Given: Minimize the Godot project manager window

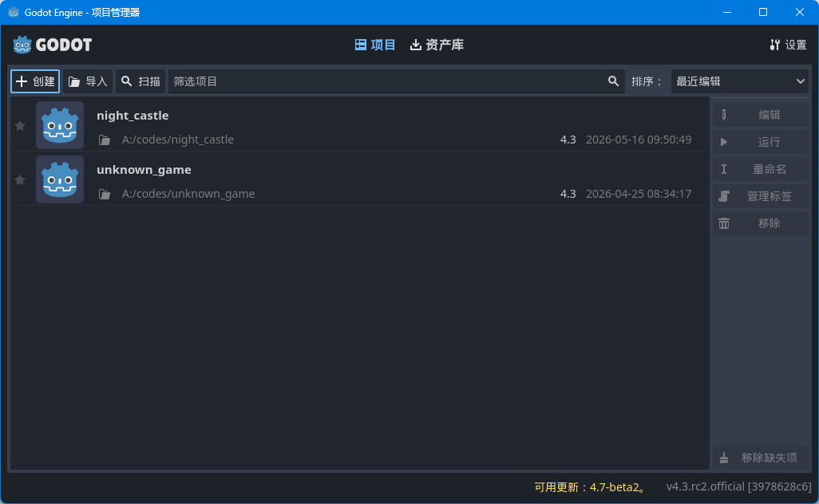Looking at the screenshot, I should (727, 12).
